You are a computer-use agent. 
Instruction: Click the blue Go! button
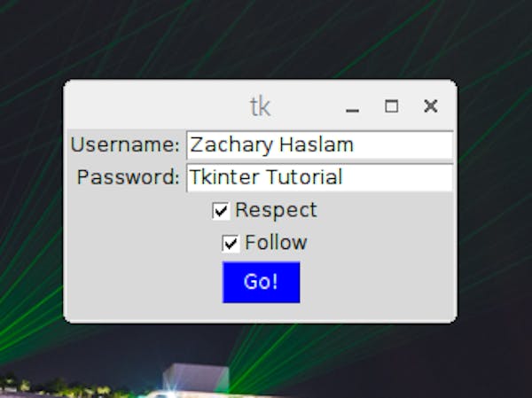pos(261,282)
